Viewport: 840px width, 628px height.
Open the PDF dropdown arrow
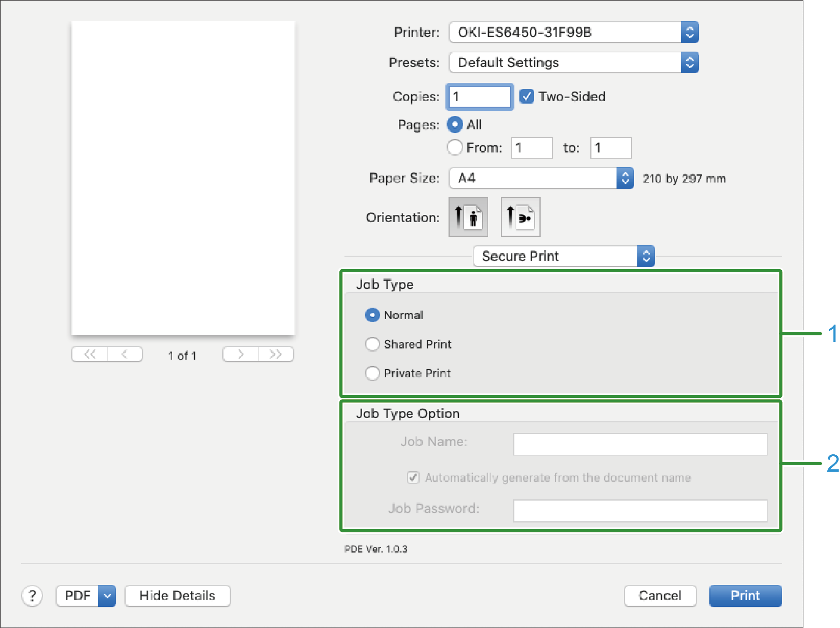[107, 596]
